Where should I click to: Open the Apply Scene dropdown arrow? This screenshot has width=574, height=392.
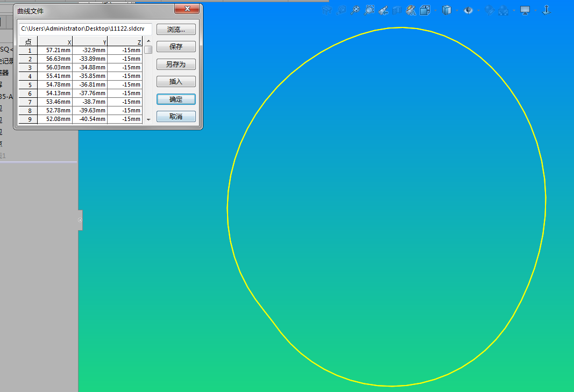click(514, 10)
